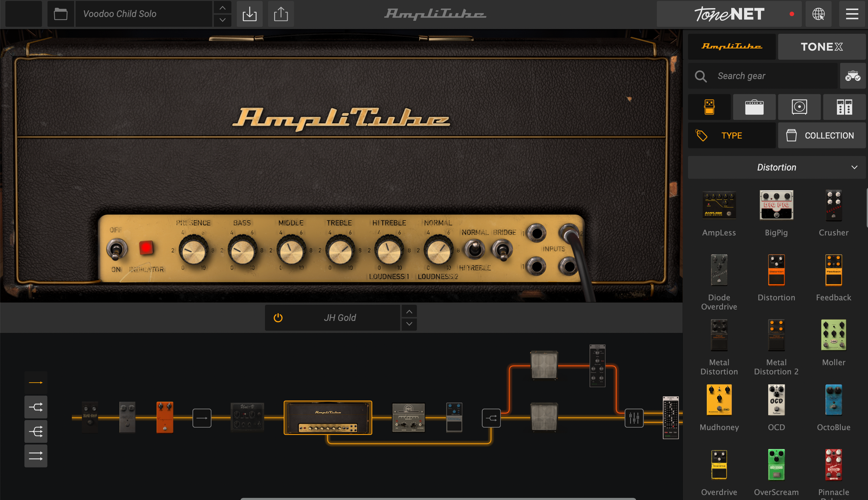868x500 pixels.
Task: Filter gear by TYPE
Action: coord(732,135)
